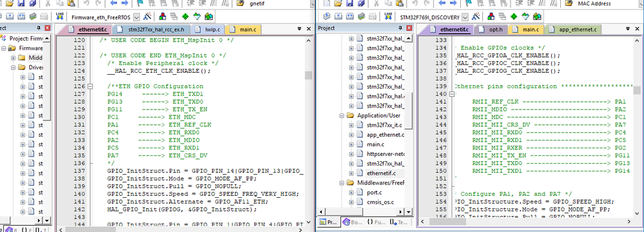Screen dimensions: 644x232
Task: Click Rebuild icon in right window toolbar
Action: coord(350,17)
